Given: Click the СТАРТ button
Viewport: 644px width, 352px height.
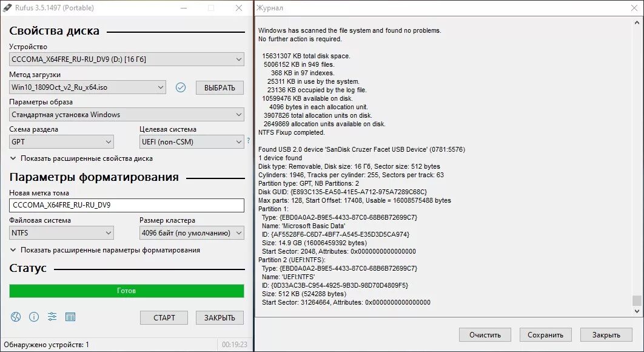Looking at the screenshot, I should click(x=164, y=317).
